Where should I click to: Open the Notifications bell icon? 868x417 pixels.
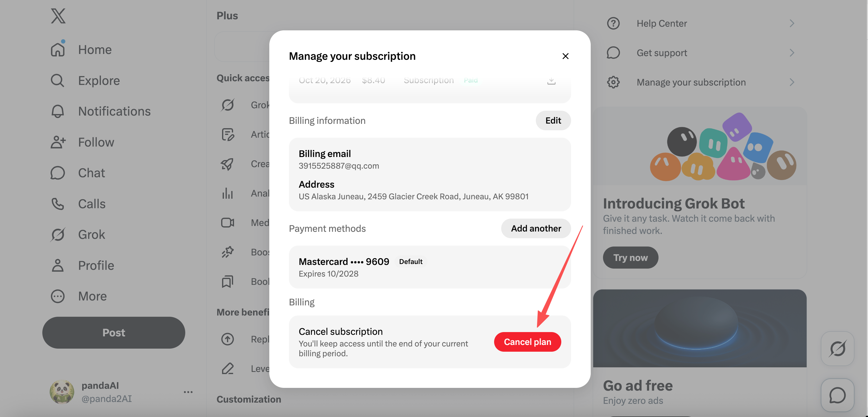pos(58,111)
